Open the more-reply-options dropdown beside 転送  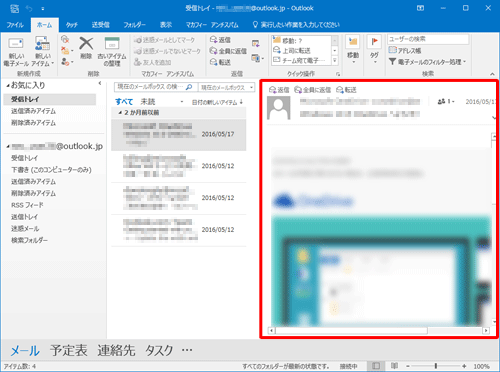[258, 58]
